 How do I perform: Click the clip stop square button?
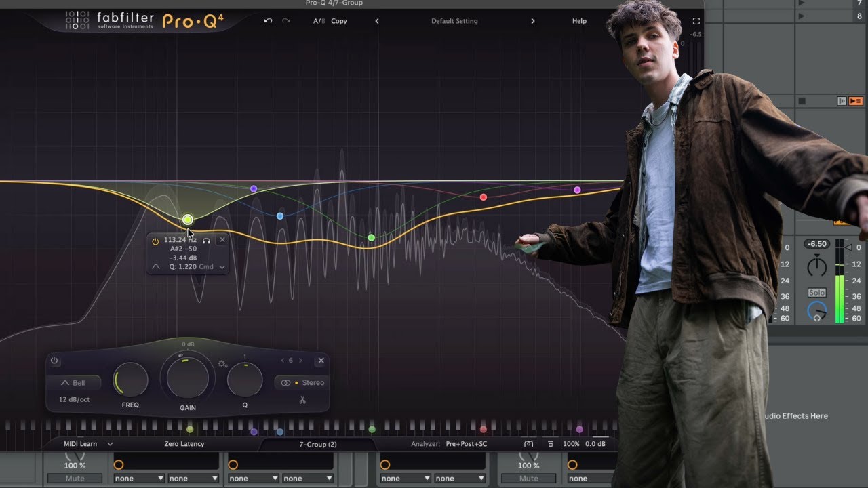[x=802, y=101]
